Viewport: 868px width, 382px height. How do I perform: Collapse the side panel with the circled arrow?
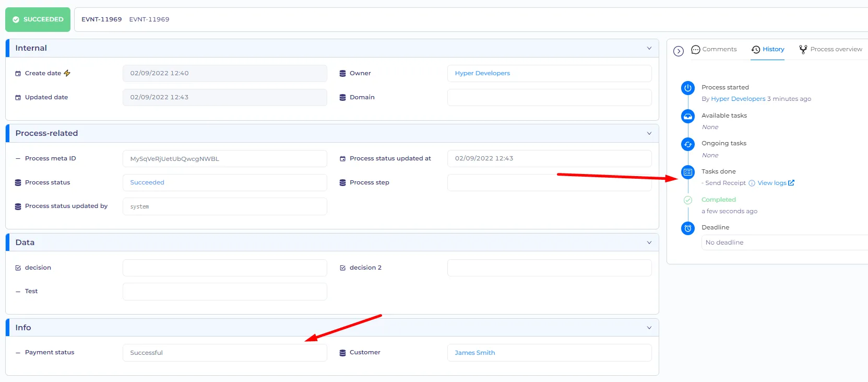tap(679, 51)
